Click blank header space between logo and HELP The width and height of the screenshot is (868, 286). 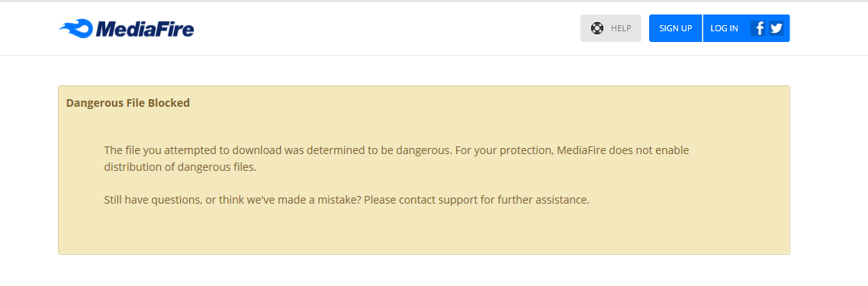point(387,28)
